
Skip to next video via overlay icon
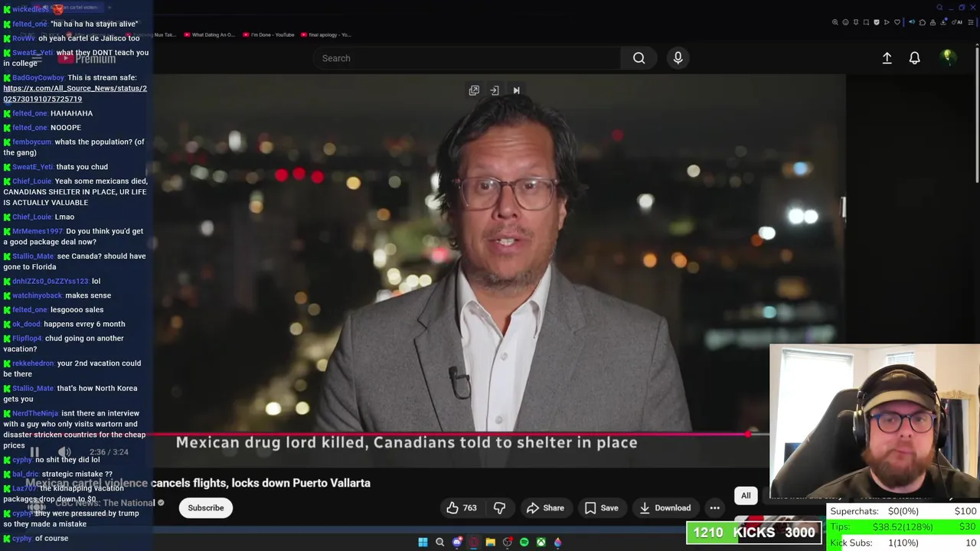tap(516, 90)
